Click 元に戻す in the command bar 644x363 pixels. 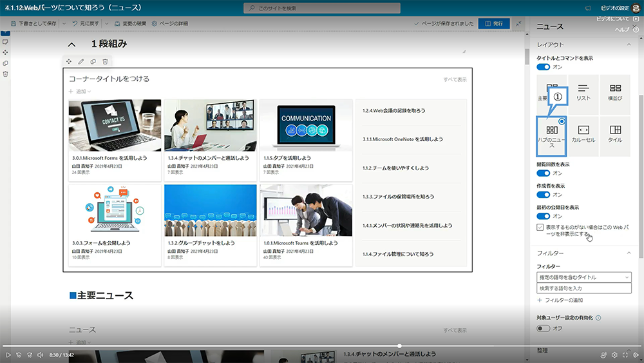coord(86,23)
